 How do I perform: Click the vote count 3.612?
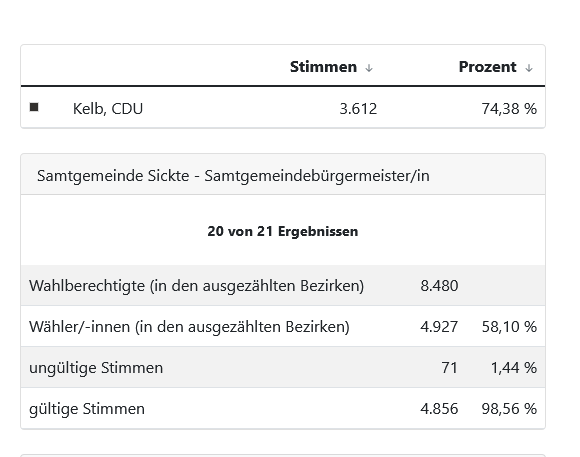point(358,109)
